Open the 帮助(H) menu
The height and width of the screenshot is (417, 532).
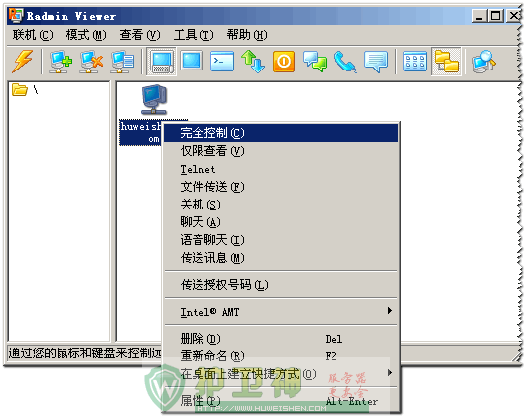247,35
